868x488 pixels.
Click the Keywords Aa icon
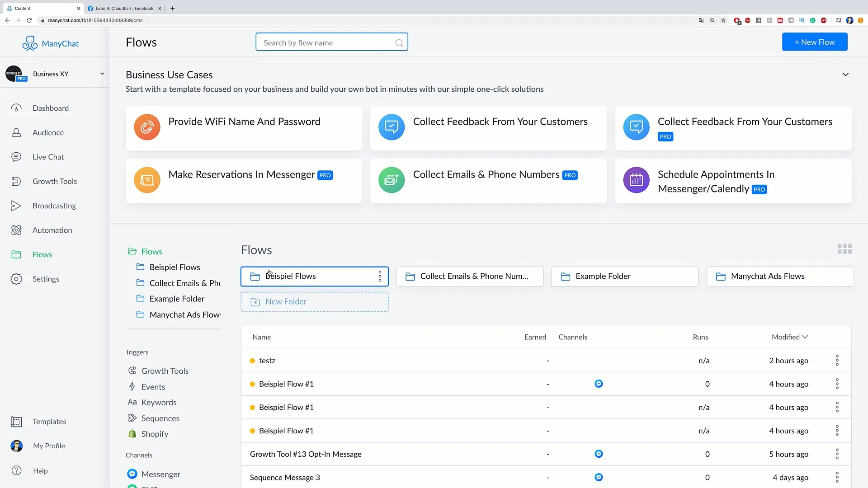(132, 402)
